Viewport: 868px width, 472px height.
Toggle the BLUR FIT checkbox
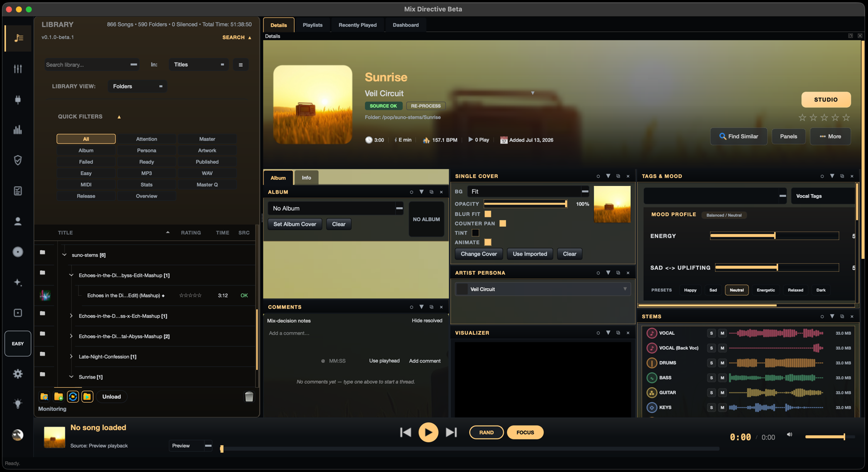tap(488, 214)
